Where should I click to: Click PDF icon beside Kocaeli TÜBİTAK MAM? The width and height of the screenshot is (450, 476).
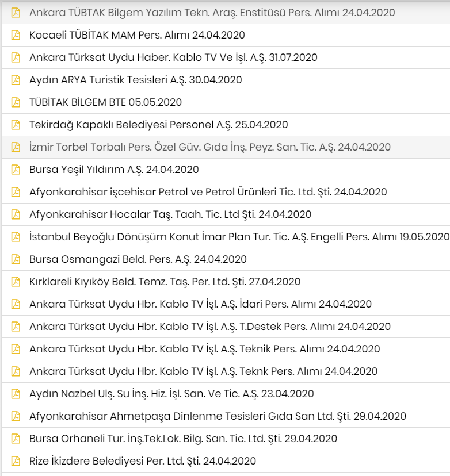[x=16, y=35]
